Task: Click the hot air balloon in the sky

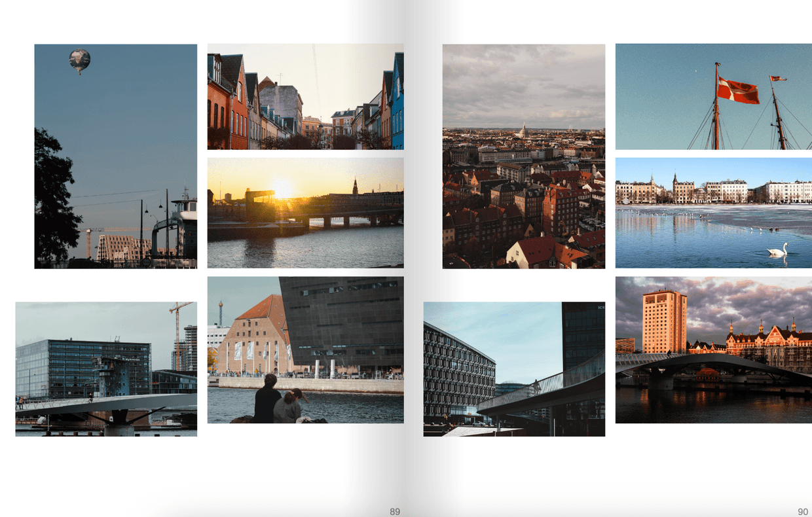Action: (x=79, y=60)
